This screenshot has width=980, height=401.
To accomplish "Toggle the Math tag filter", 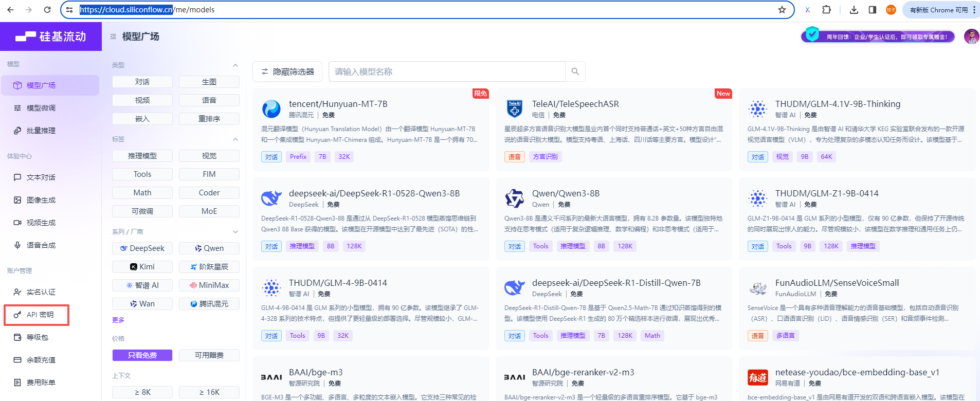I will click(x=142, y=193).
